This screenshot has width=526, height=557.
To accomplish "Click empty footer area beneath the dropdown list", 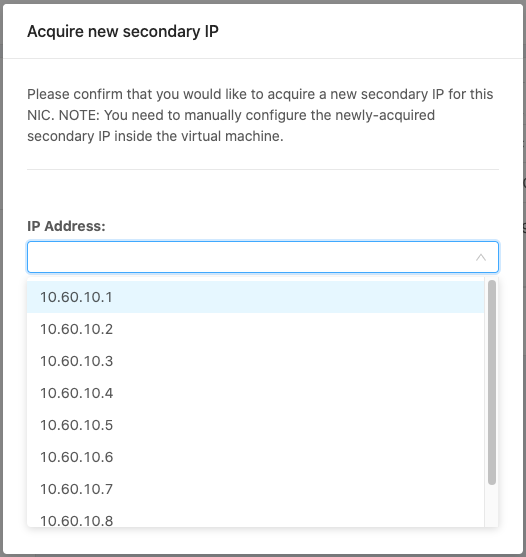I will (263, 541).
